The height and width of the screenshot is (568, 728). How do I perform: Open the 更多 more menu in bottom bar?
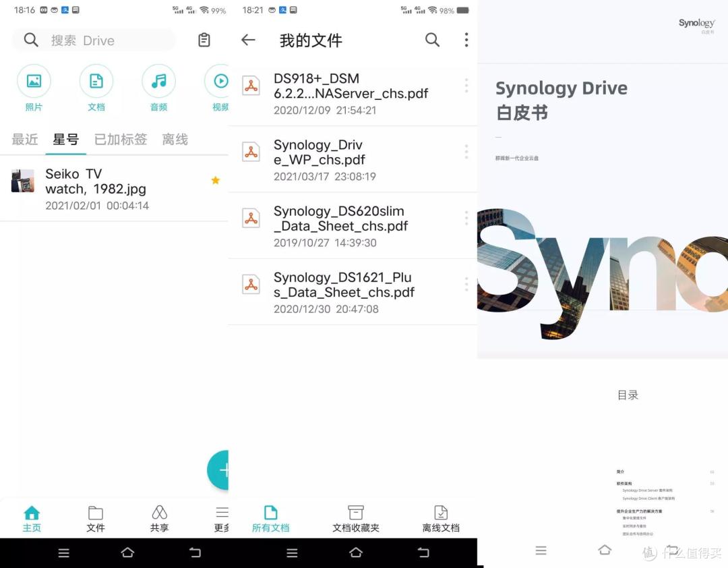[x=222, y=519]
